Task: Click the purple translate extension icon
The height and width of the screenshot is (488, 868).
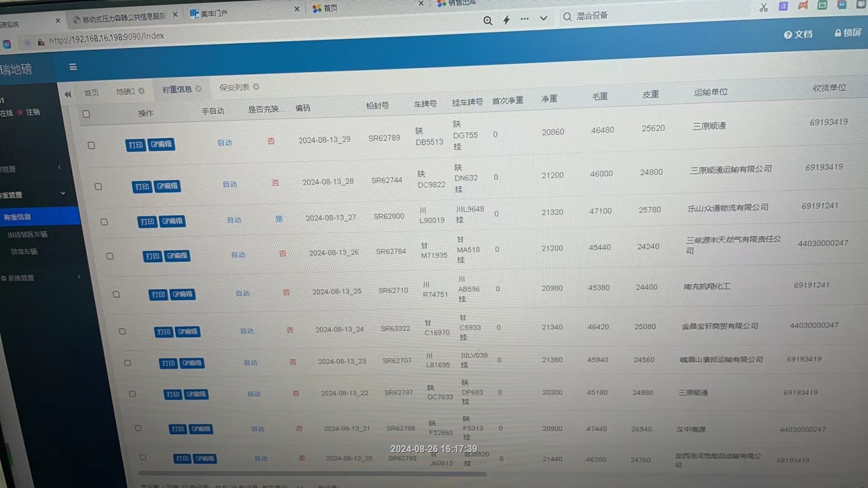Action: (x=783, y=6)
